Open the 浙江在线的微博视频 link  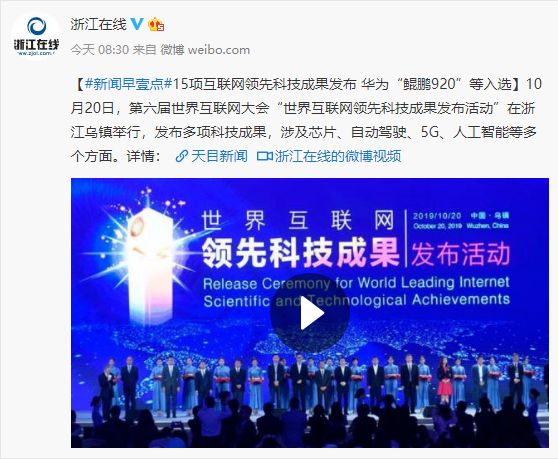coord(338,156)
